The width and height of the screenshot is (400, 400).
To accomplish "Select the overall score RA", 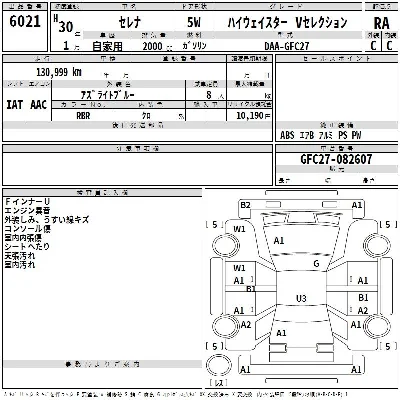I will tap(381, 24).
